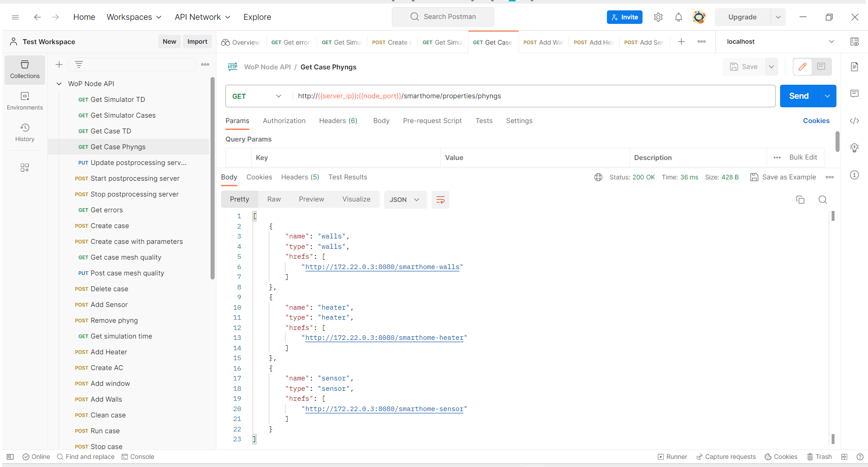Open the configure workspace sidebar icon
868x467 pixels.
pyautogui.click(x=25, y=168)
